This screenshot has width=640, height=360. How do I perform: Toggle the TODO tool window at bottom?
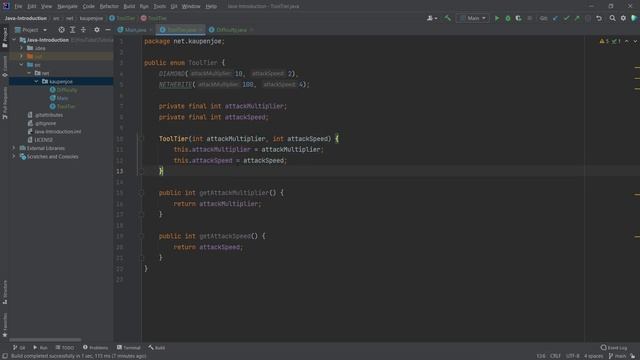point(65,347)
